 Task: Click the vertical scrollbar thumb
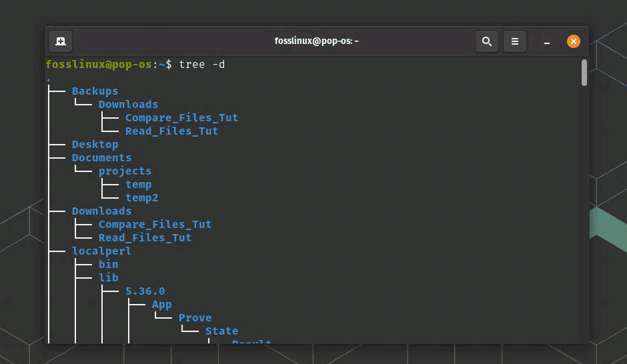[x=584, y=72]
